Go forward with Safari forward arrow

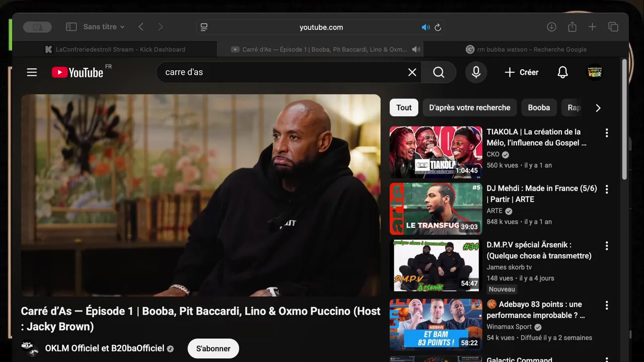160,27
